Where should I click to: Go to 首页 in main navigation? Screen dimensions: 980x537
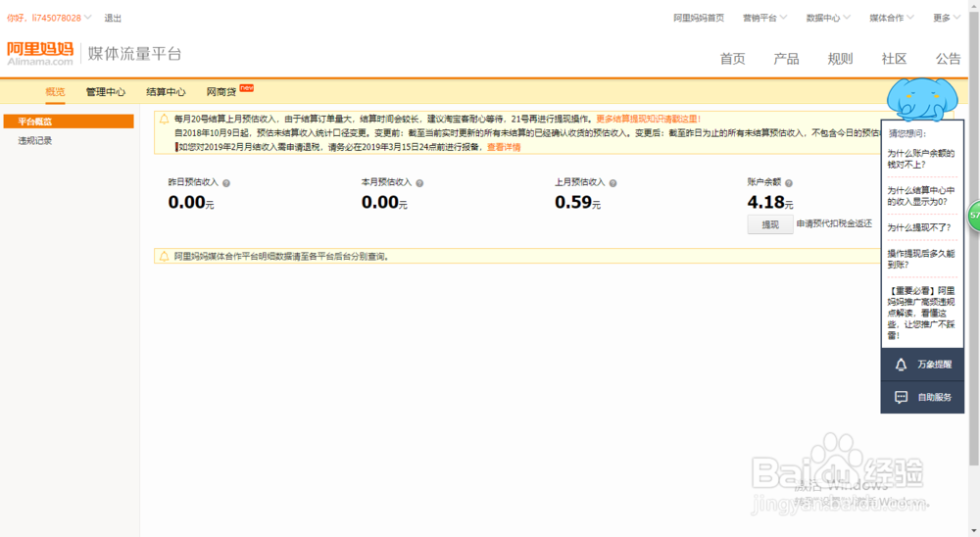click(732, 59)
